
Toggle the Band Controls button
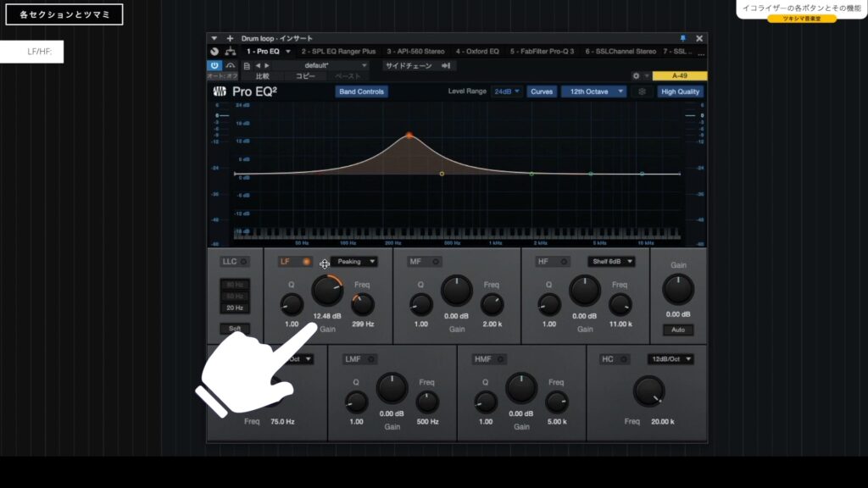[361, 91]
